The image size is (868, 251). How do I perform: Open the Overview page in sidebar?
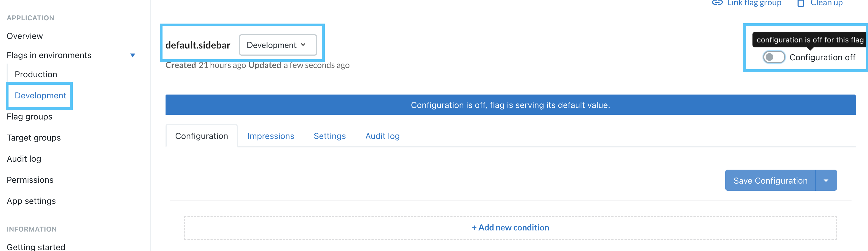click(x=25, y=36)
